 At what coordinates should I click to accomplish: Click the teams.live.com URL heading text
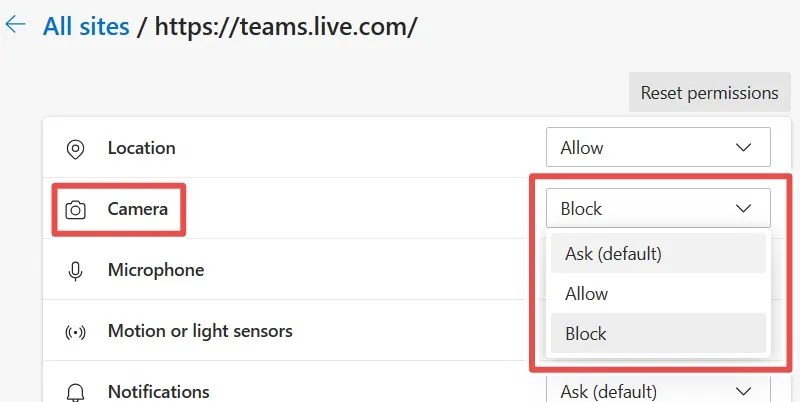[287, 26]
